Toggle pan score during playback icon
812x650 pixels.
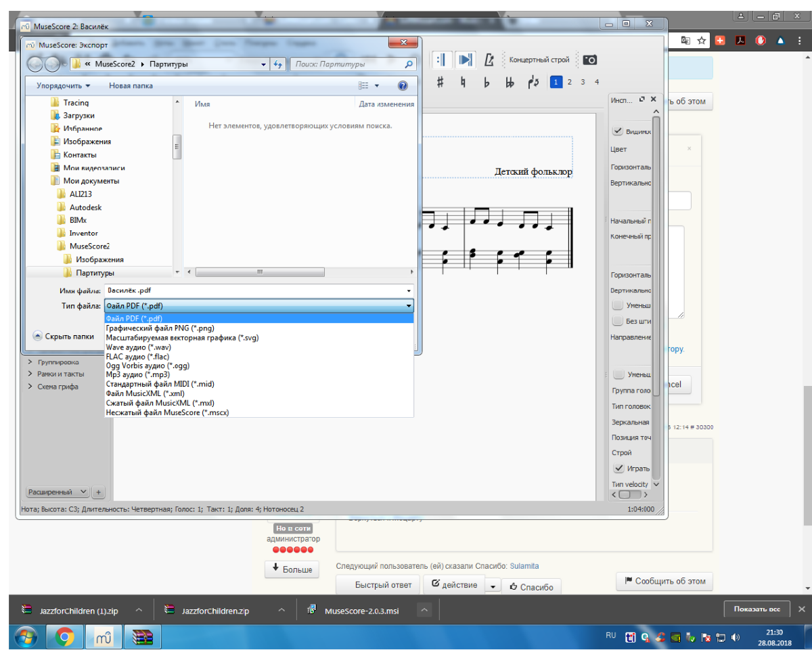465,60
